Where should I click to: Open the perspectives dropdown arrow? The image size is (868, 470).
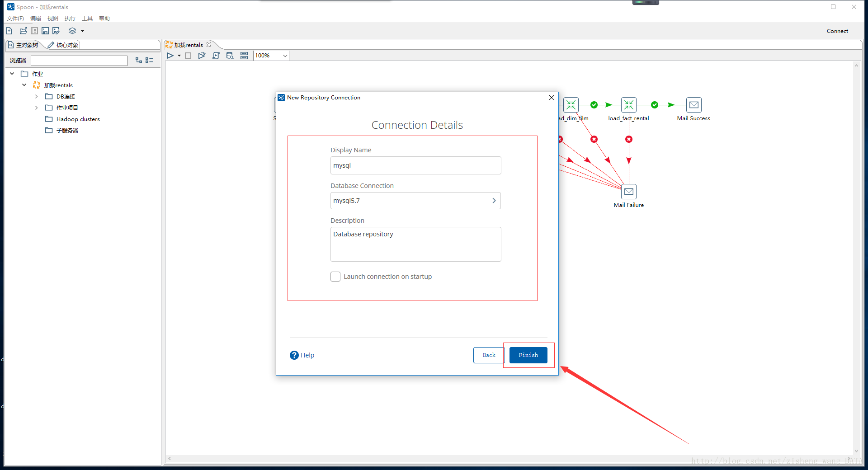coord(82,31)
